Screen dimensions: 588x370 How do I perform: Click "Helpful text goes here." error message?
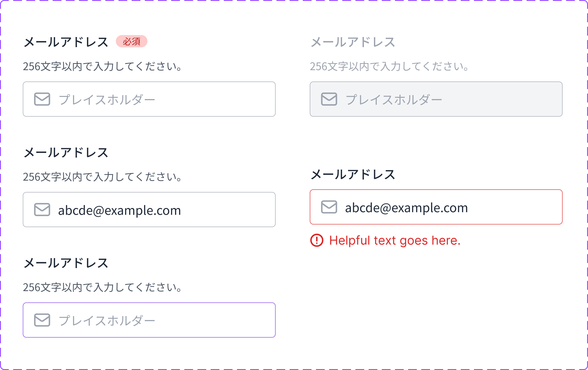tap(395, 240)
